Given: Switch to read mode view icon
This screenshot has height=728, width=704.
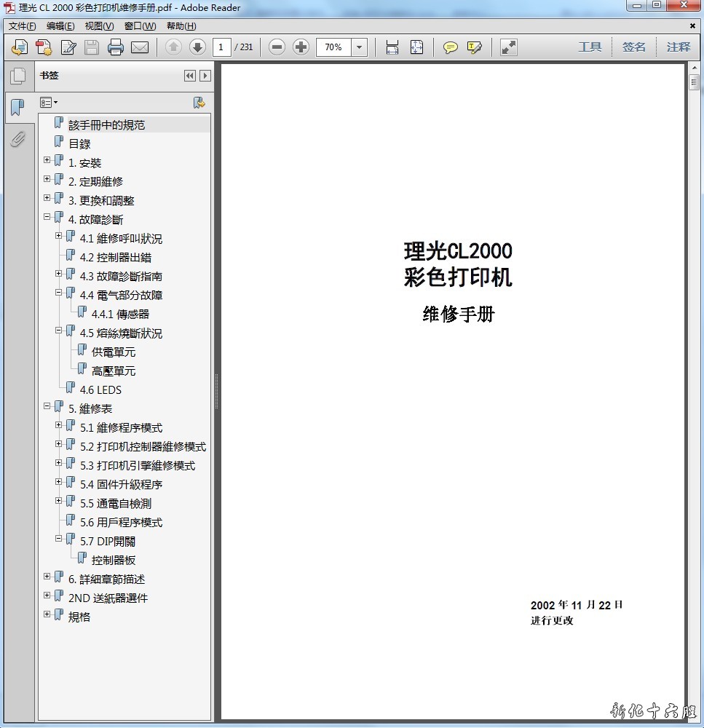Looking at the screenshot, I should (x=509, y=47).
